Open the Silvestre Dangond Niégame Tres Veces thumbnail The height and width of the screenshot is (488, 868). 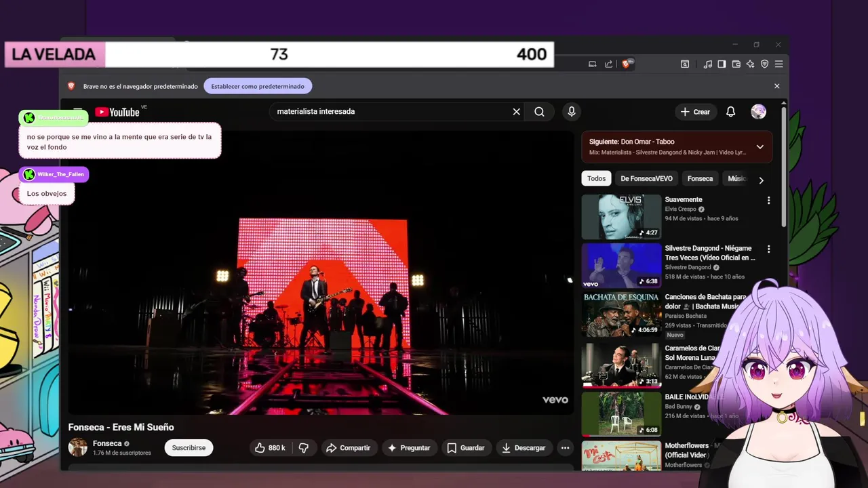[621, 266]
